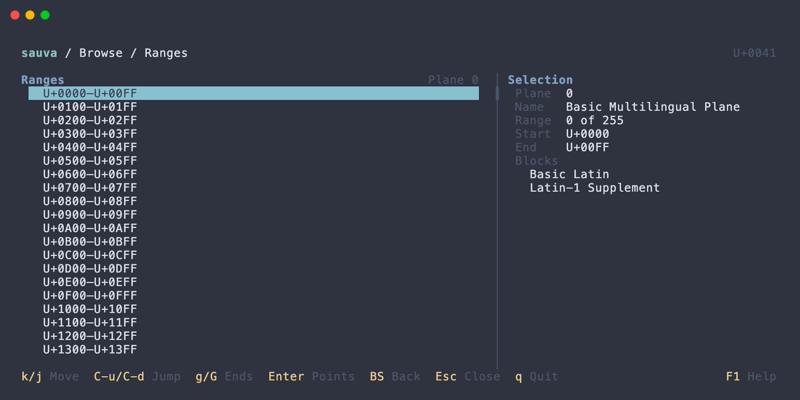Select the U+0E00–U+0EFF range row

[x=254, y=282]
